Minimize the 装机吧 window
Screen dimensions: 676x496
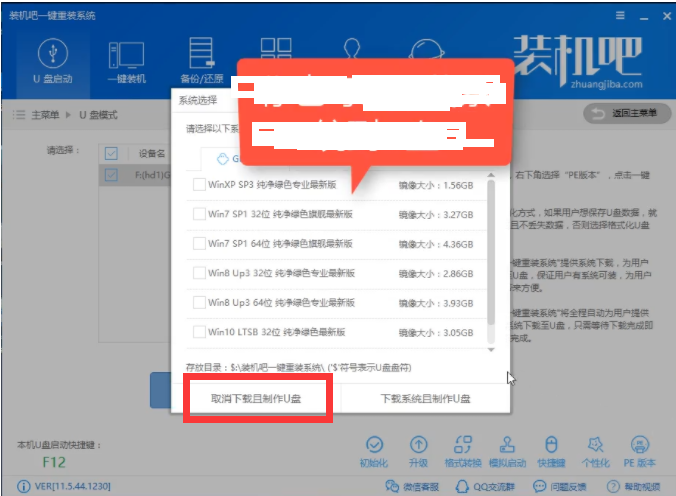pyautogui.click(x=644, y=16)
